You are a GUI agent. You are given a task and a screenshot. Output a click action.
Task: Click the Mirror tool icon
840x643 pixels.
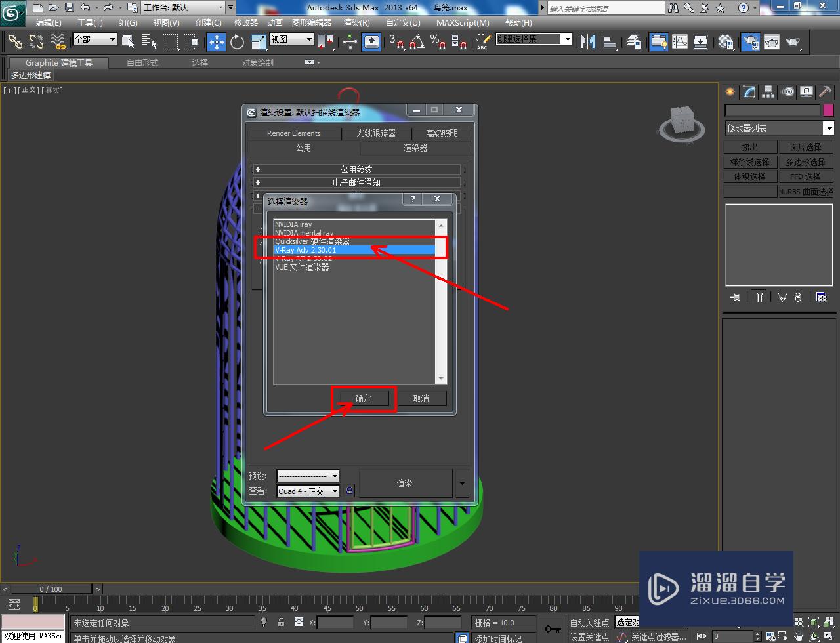[588, 42]
